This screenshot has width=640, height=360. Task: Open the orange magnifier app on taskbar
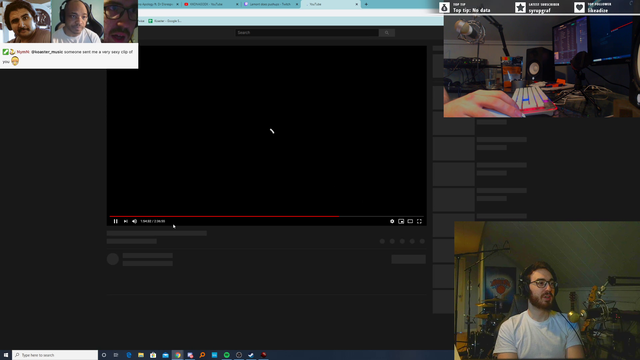(x=202, y=355)
